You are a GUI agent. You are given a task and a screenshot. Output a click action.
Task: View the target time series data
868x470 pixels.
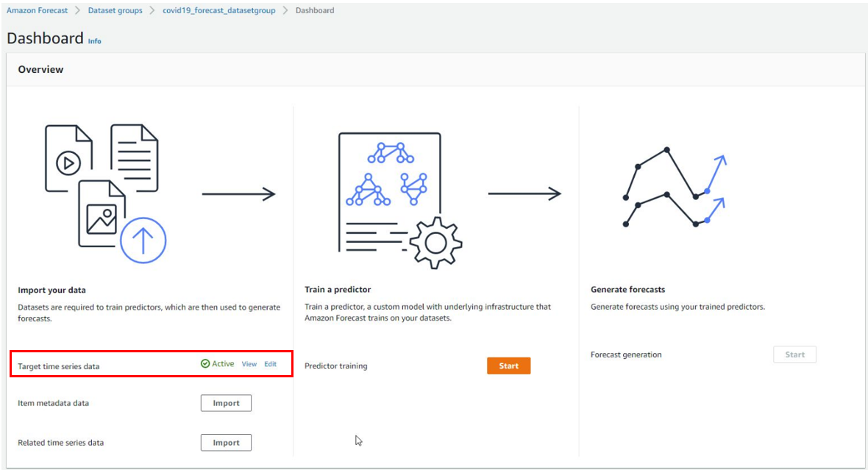coord(249,363)
